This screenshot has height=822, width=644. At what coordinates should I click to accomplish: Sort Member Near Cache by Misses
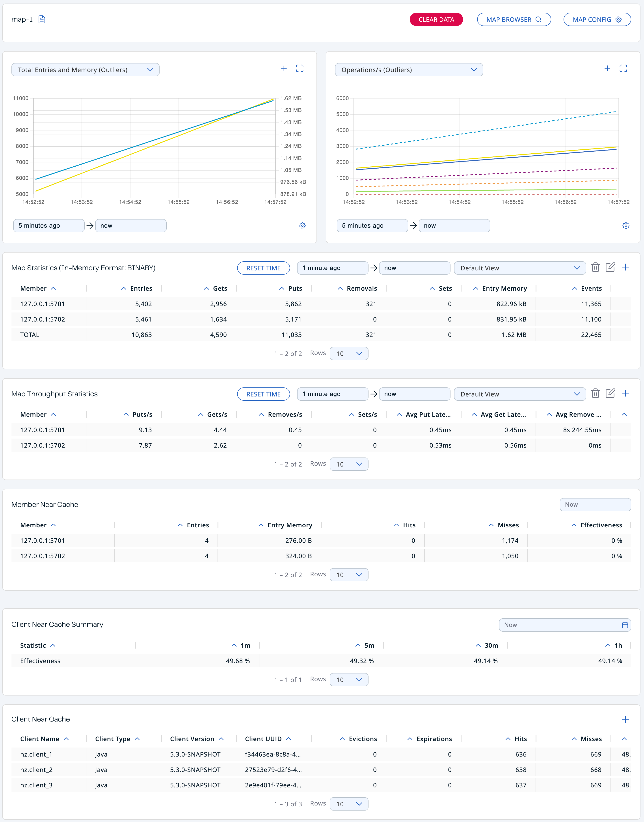click(504, 525)
